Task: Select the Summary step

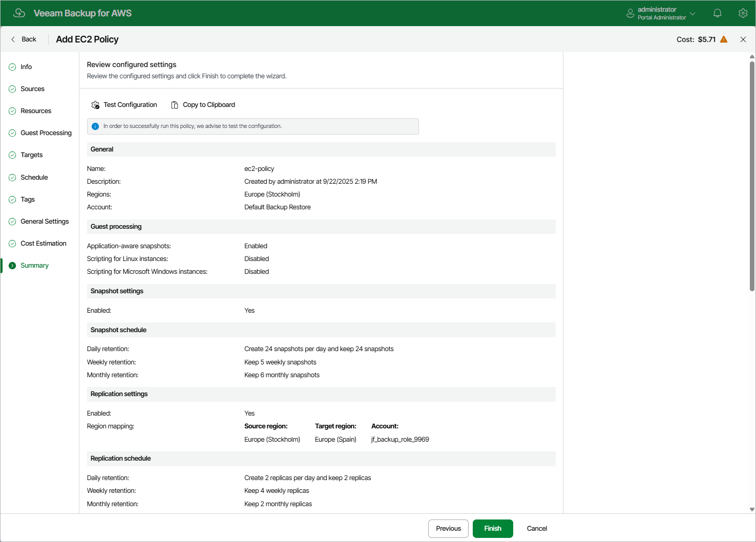Action: tap(34, 266)
